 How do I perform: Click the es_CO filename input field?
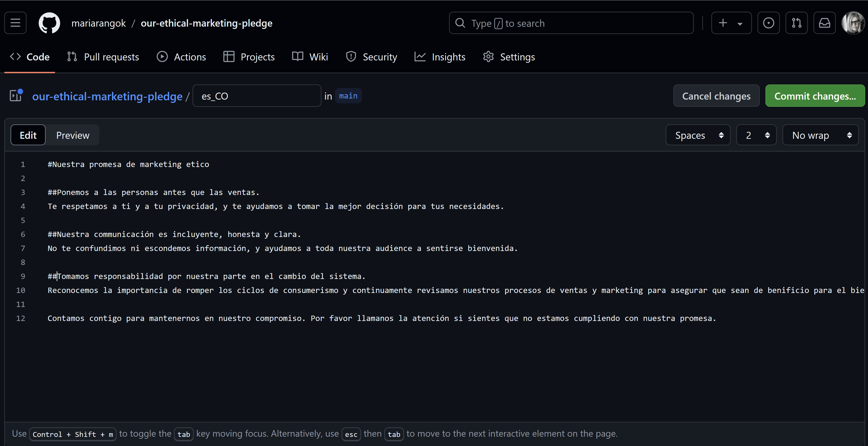click(x=257, y=96)
